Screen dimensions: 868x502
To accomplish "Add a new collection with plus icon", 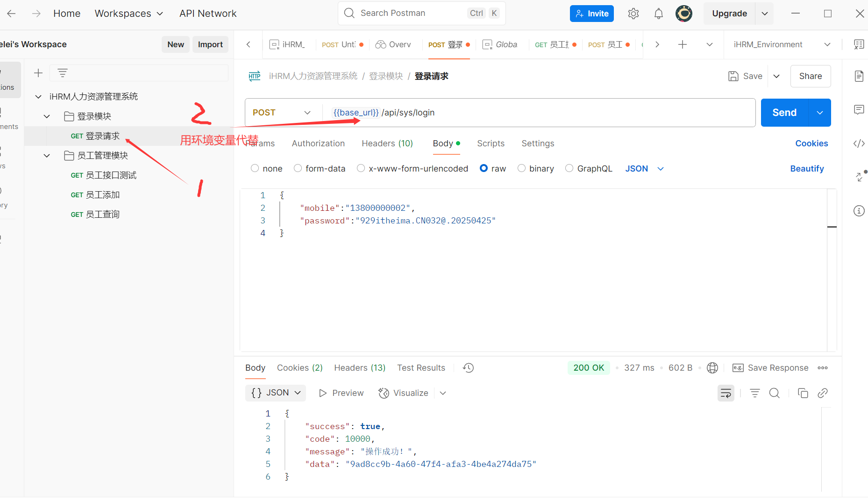I will click(38, 73).
